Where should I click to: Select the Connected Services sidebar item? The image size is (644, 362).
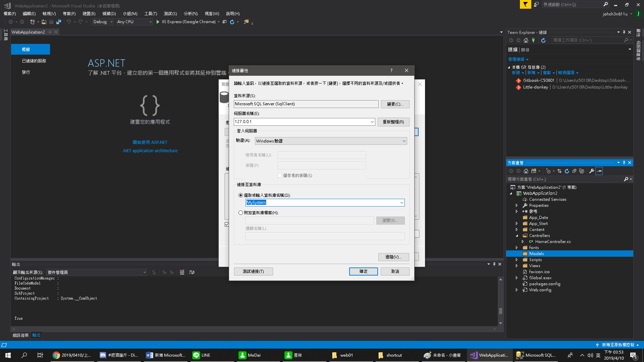click(34, 61)
